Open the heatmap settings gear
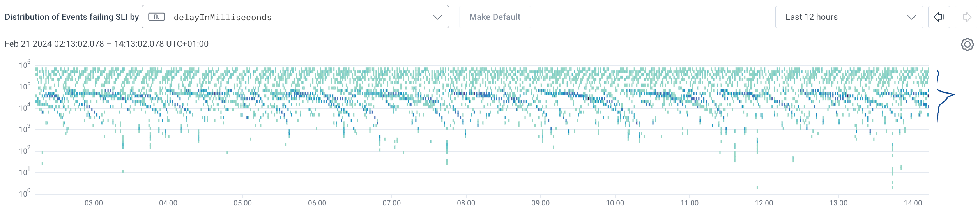Viewport: 980px width, 216px height. coord(967,44)
